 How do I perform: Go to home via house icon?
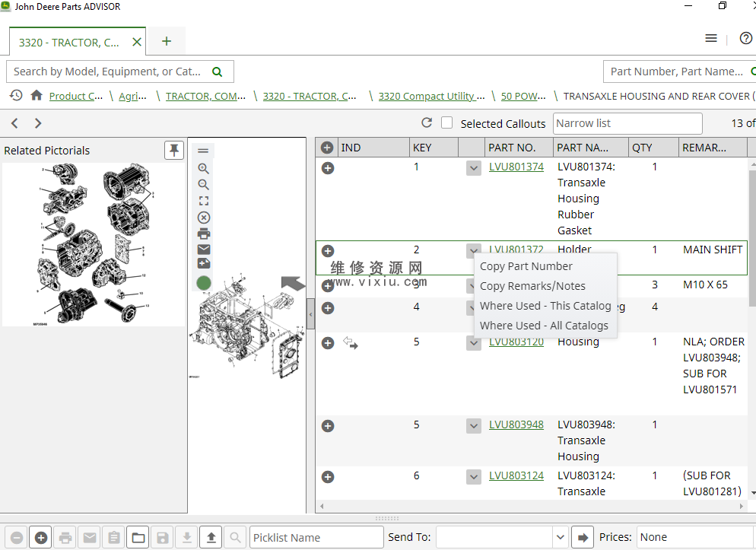(37, 95)
